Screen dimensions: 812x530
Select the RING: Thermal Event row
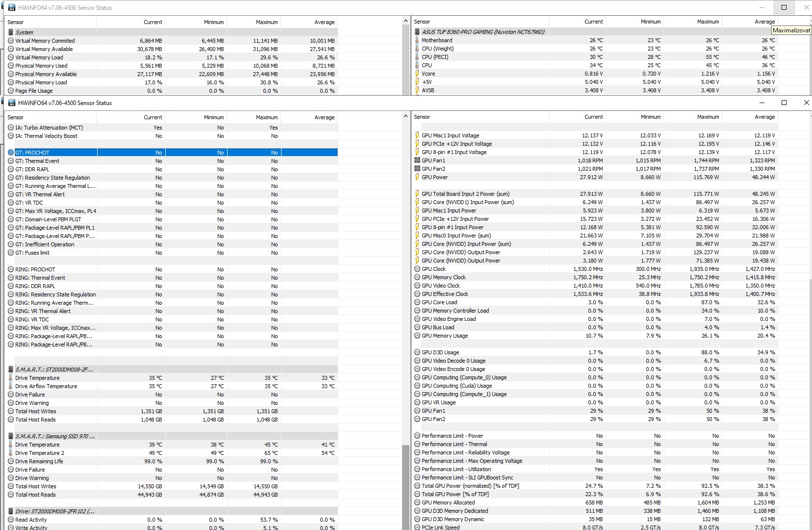[x=171, y=278]
